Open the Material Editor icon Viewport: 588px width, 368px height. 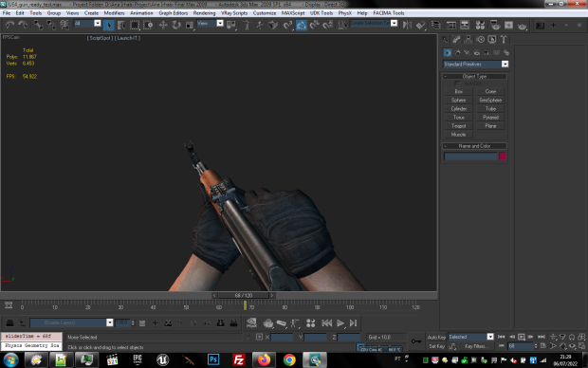click(x=480, y=25)
